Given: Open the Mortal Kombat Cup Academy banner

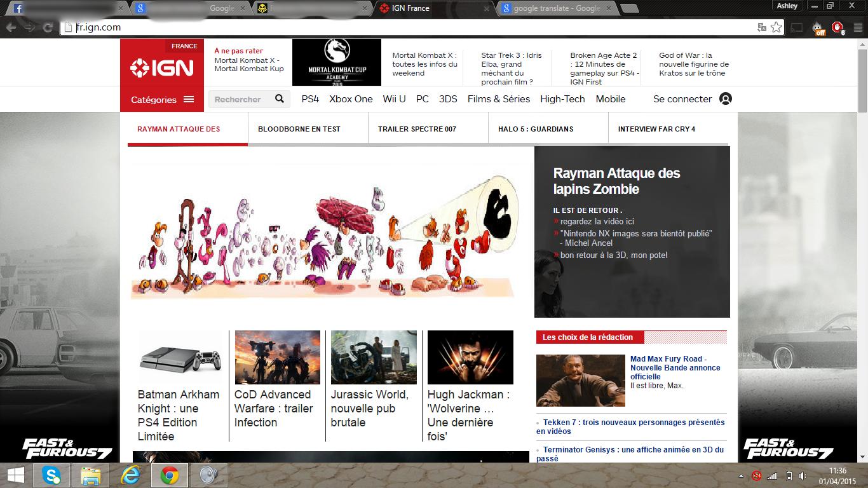Looking at the screenshot, I should [337, 62].
